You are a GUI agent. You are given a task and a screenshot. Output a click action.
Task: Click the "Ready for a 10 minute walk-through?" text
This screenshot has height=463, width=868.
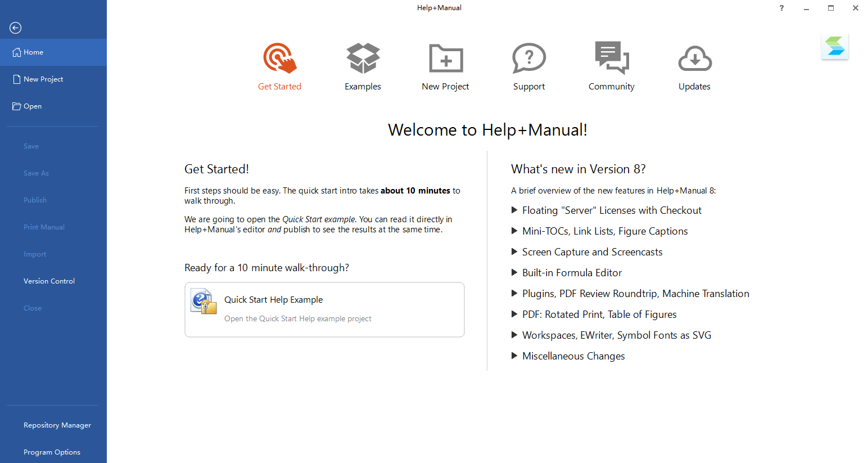267,268
